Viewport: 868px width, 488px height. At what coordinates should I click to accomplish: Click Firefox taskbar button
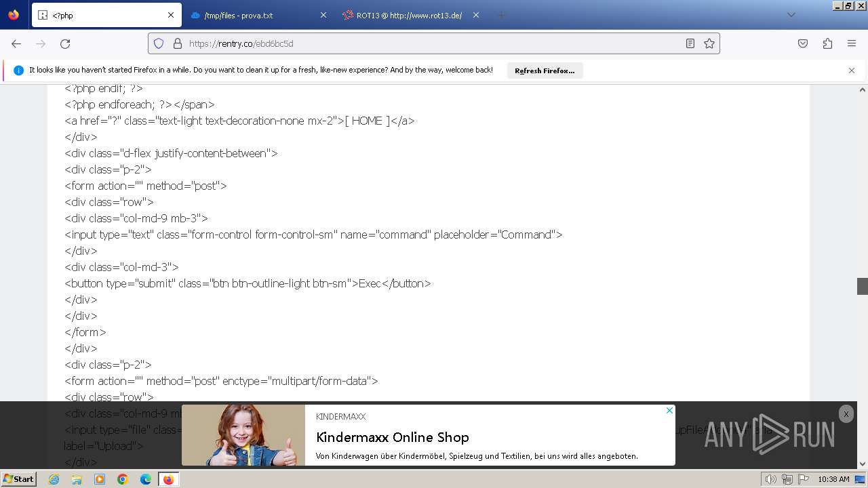(x=168, y=479)
